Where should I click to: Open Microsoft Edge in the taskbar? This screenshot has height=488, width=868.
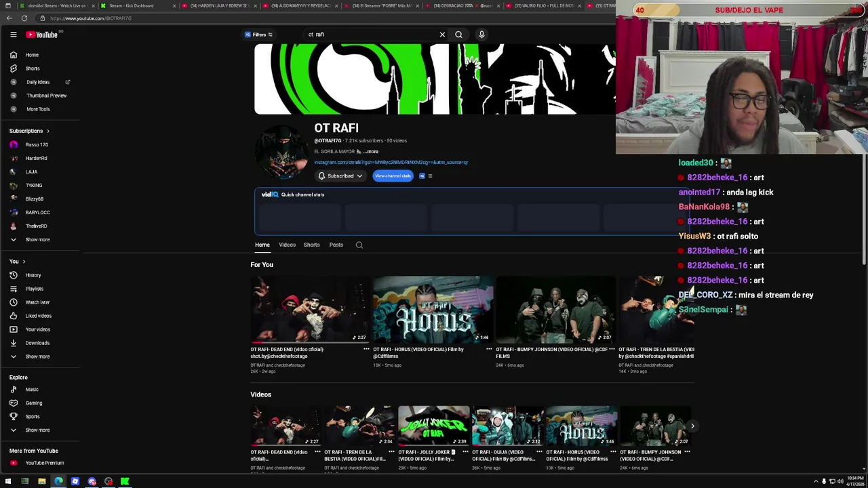point(58,481)
